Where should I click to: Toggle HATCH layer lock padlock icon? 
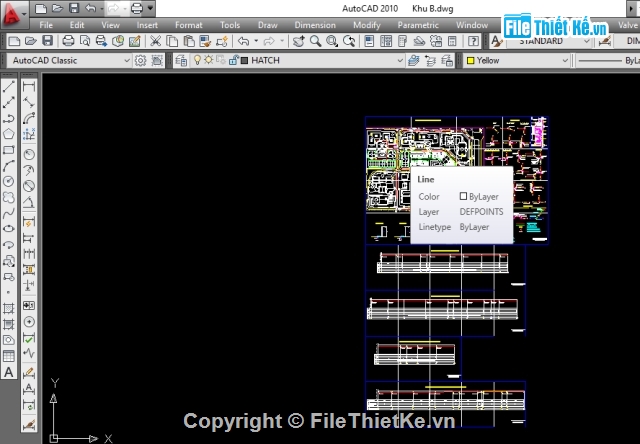click(x=233, y=60)
